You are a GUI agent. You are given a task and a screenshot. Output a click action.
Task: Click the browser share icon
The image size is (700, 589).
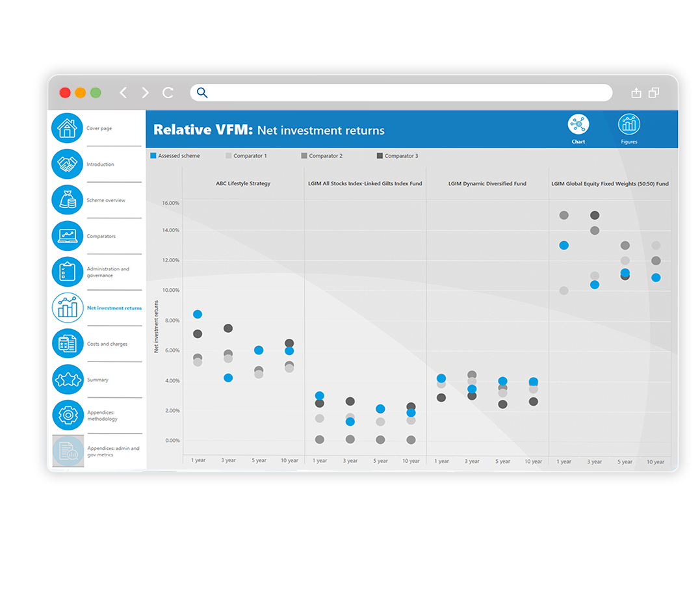click(x=636, y=93)
